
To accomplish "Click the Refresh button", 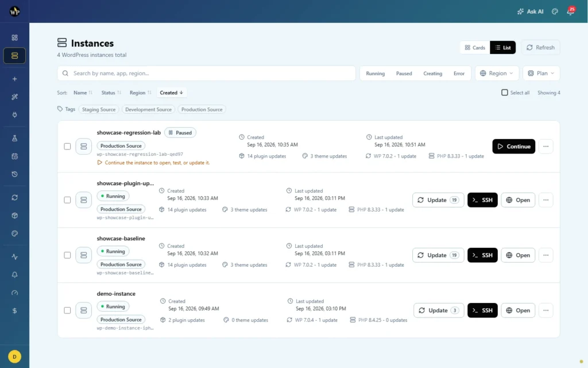I will tap(540, 48).
